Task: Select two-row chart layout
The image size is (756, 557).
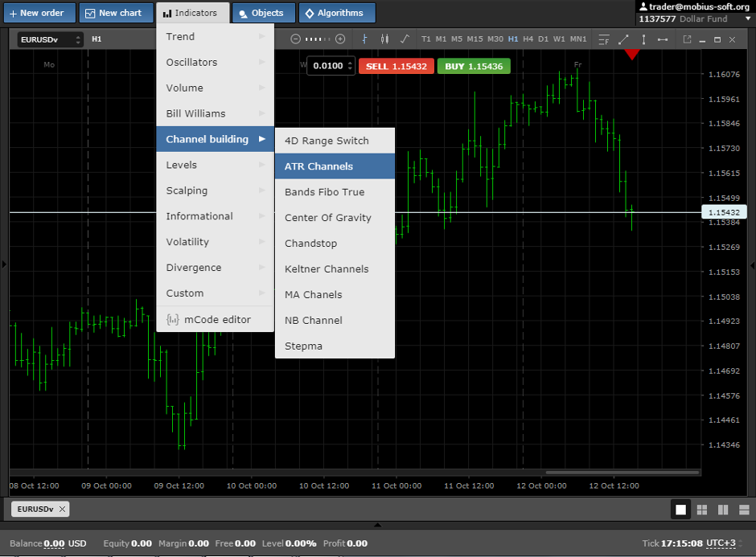Action: point(745,510)
